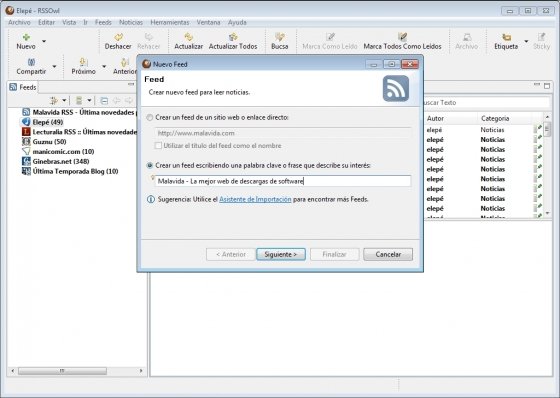Toggle 'Utilizar el título del feed' checkbox

tap(158, 145)
